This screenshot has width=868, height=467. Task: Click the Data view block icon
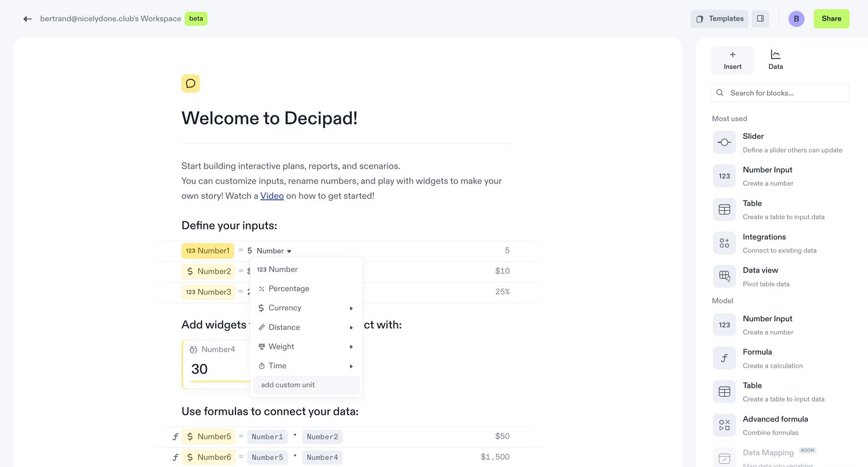tap(724, 277)
